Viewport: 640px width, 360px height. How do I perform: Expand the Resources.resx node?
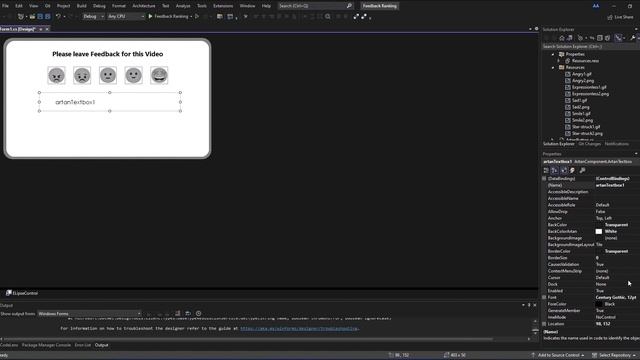tap(559, 61)
